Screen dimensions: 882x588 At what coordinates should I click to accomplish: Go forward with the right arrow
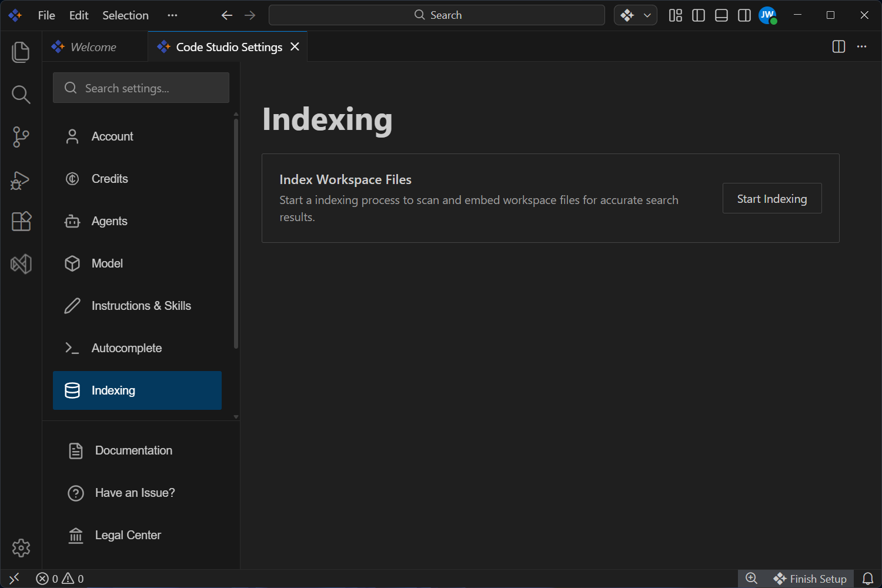pos(250,15)
